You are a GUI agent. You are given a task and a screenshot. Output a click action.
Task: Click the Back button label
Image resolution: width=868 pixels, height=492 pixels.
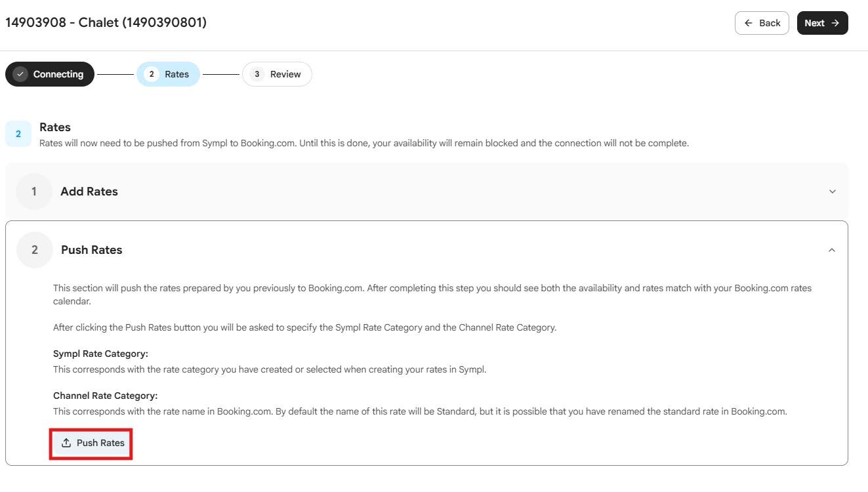click(770, 23)
